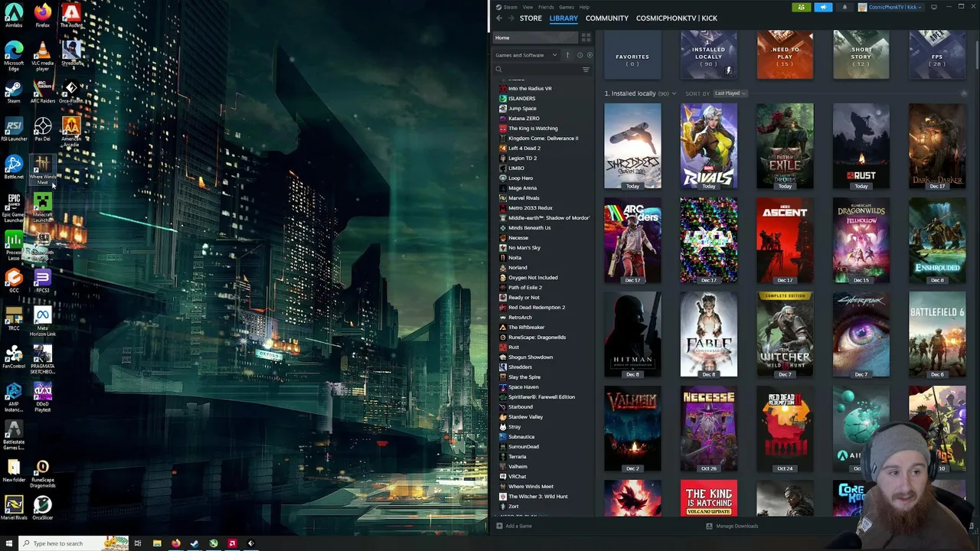Open the NEED TO PLAY collection tile
This screenshot has height=551, width=980.
[x=785, y=55]
